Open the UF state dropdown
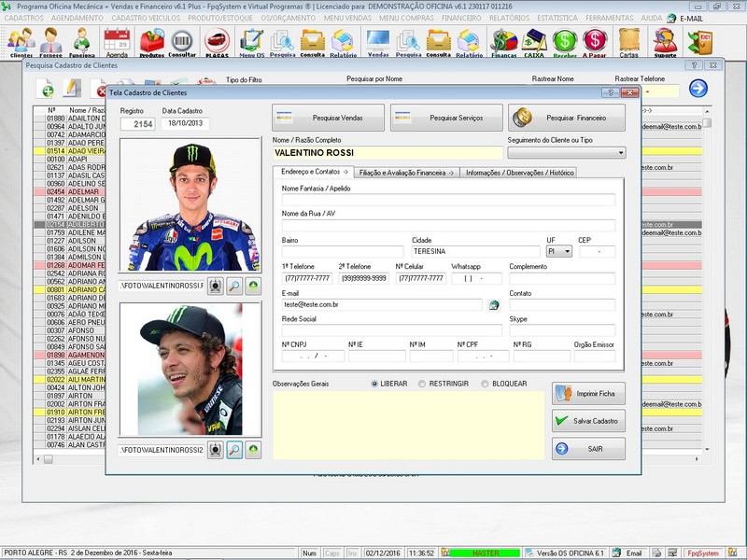747x560 pixels. coord(566,251)
